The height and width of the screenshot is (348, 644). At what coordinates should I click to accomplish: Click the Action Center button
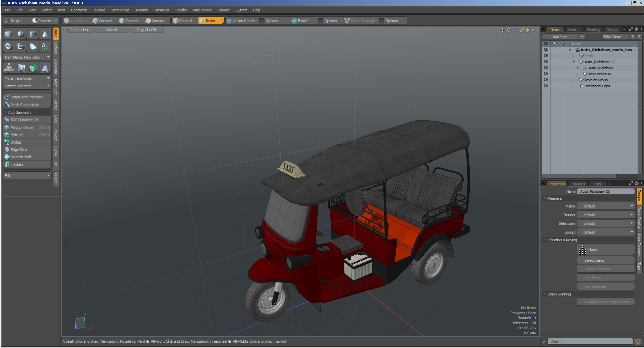coord(241,21)
